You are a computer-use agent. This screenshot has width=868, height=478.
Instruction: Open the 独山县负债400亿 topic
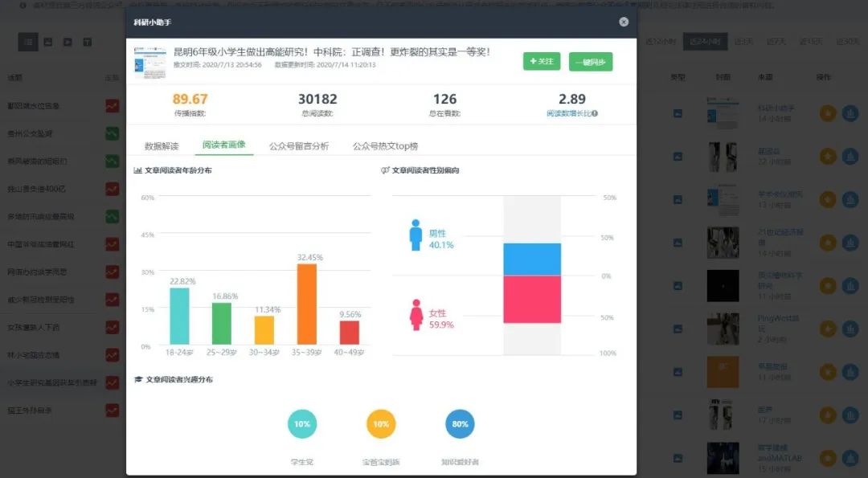tap(36, 189)
